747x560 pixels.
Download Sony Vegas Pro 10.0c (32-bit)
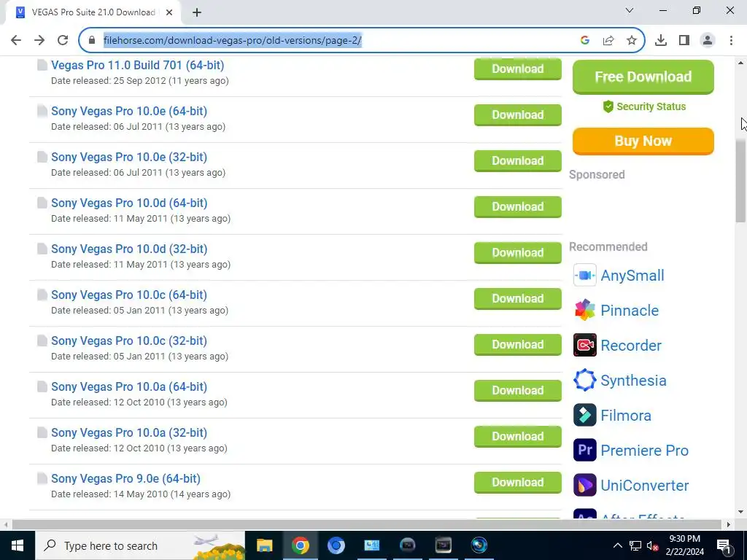[518, 345]
